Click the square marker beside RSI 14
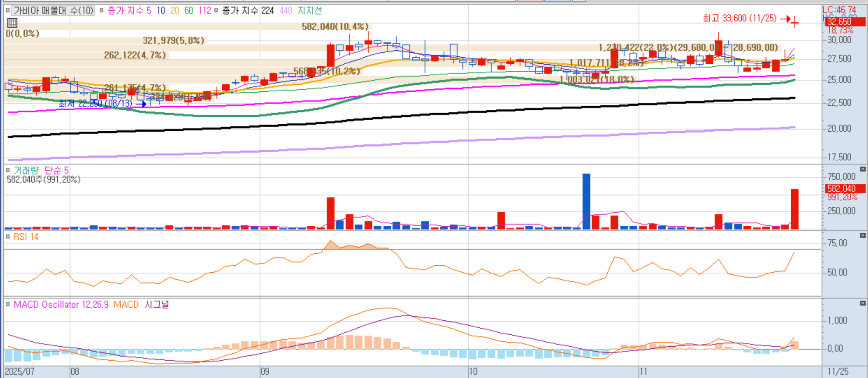This screenshot has height=378, width=868. click(8, 236)
